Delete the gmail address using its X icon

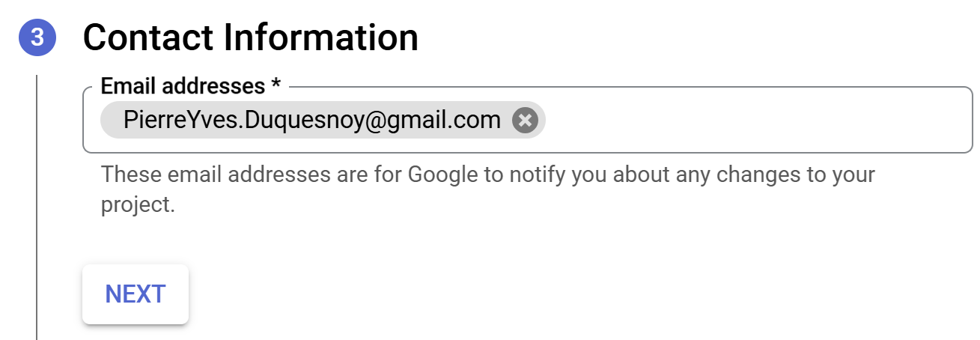coord(525,120)
